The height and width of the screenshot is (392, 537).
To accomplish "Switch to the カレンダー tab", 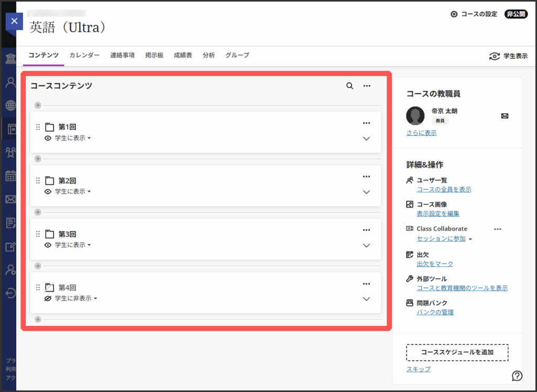I will [x=84, y=55].
